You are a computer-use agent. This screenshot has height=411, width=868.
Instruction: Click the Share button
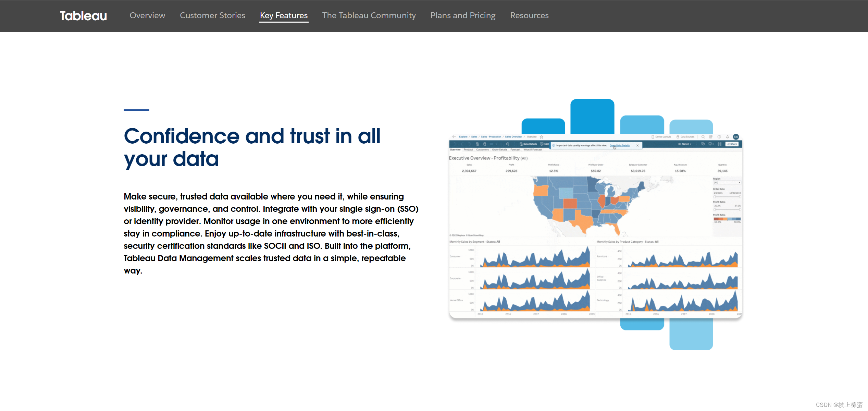click(732, 144)
